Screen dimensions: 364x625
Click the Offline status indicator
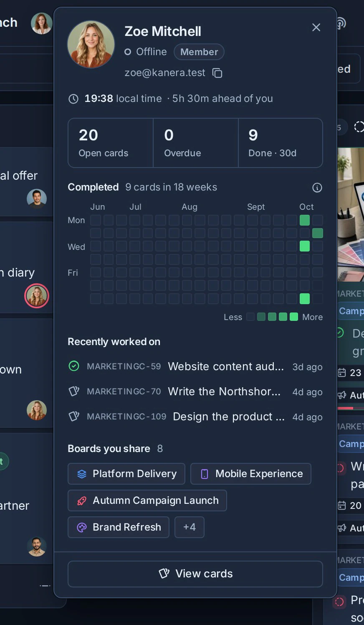pyautogui.click(x=146, y=52)
